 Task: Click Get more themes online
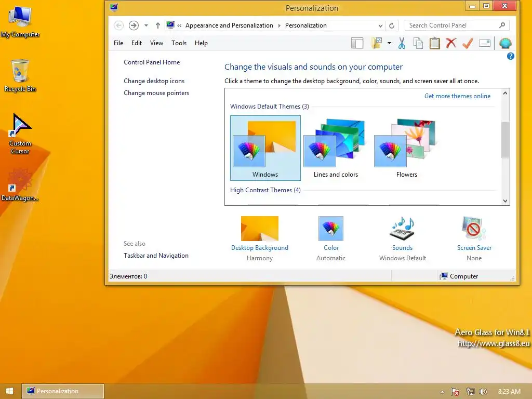(457, 96)
